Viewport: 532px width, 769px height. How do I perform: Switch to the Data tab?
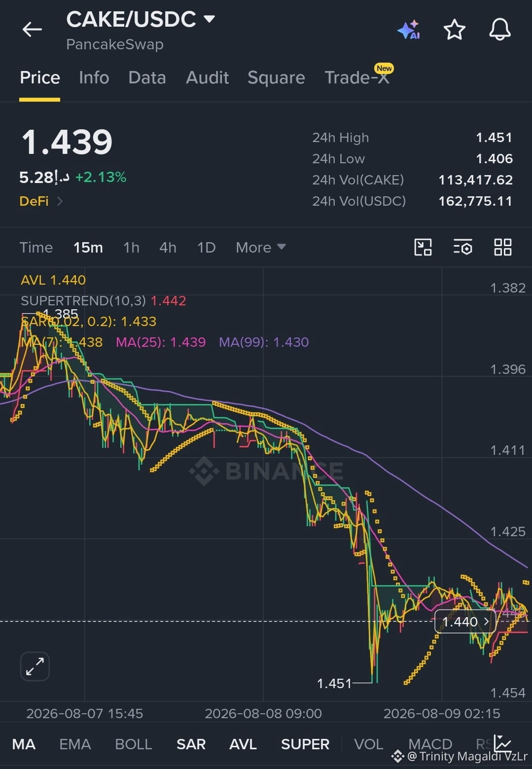tap(147, 77)
